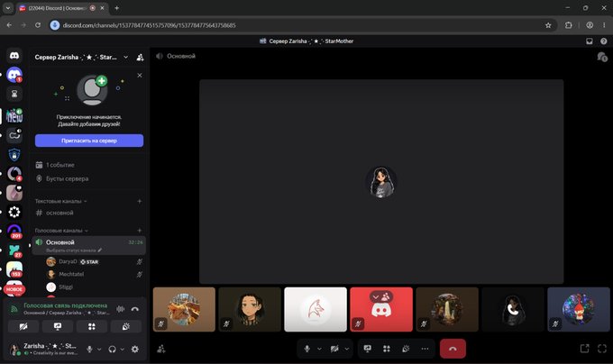Deafen with headphones icon in user panel
This screenshot has width=613, height=364.
[x=112, y=350]
